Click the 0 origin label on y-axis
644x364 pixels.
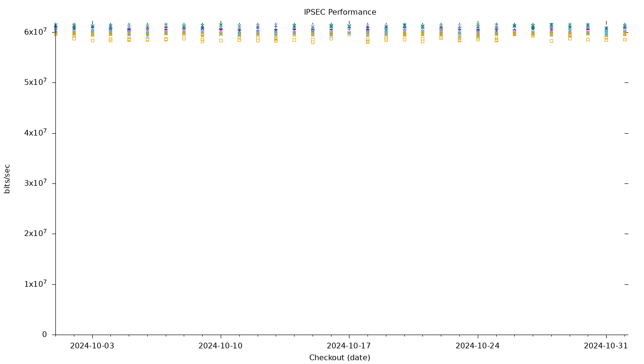[45, 335]
